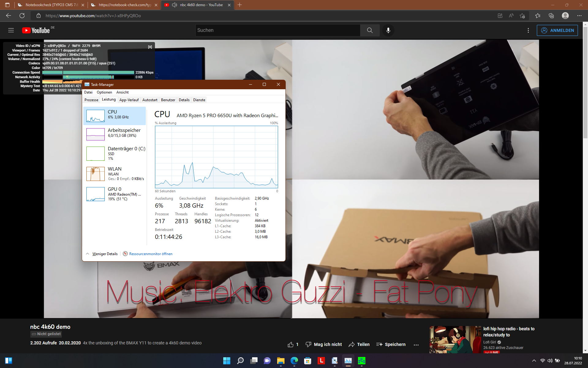
Task: Click the YouTube search magnifier button
Action: pyautogui.click(x=370, y=30)
